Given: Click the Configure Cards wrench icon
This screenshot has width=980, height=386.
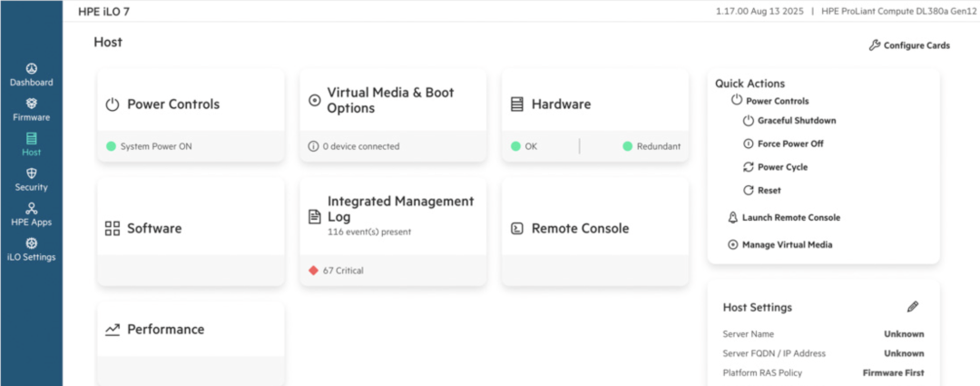Looking at the screenshot, I should tap(875, 45).
